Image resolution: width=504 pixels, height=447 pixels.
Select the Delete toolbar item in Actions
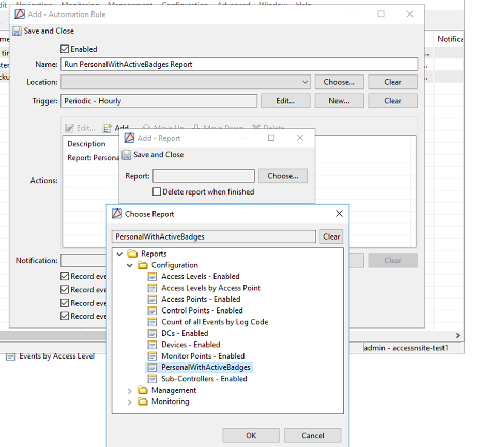pos(268,127)
